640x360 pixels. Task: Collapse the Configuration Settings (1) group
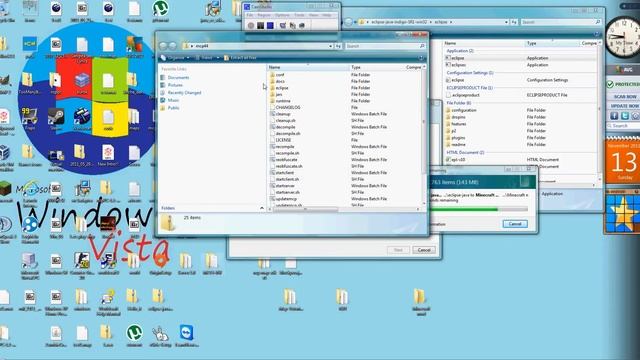pos(470,73)
